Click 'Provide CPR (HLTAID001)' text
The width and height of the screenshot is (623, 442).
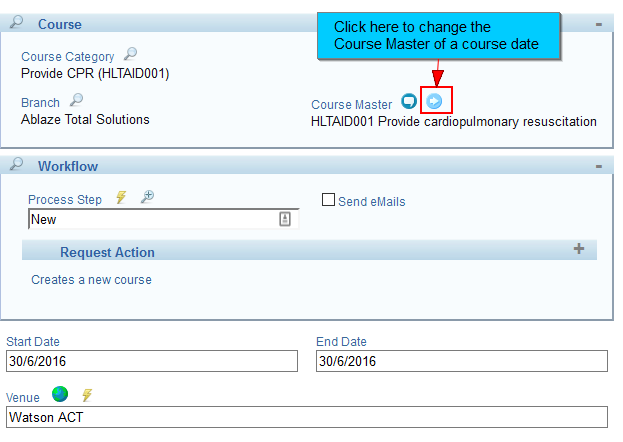(95, 74)
